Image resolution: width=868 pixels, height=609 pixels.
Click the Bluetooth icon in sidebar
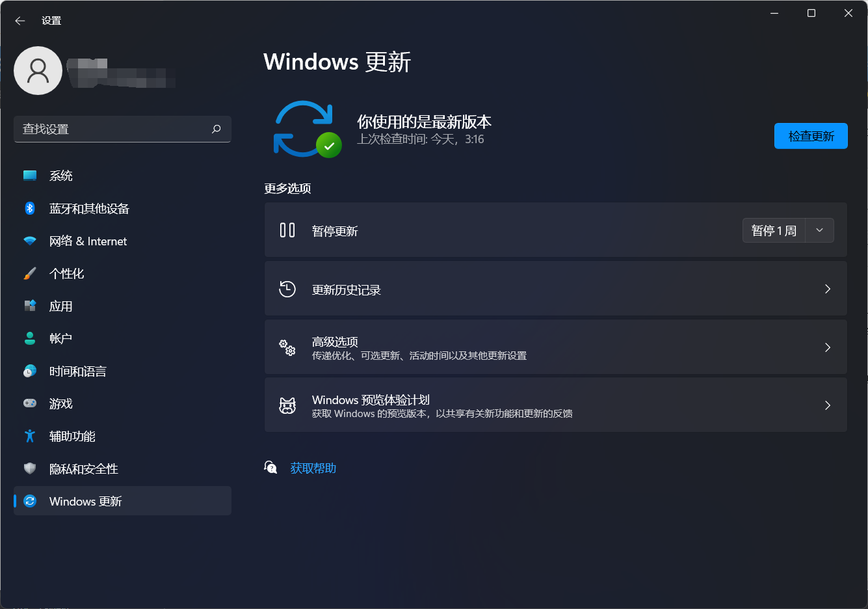point(30,208)
